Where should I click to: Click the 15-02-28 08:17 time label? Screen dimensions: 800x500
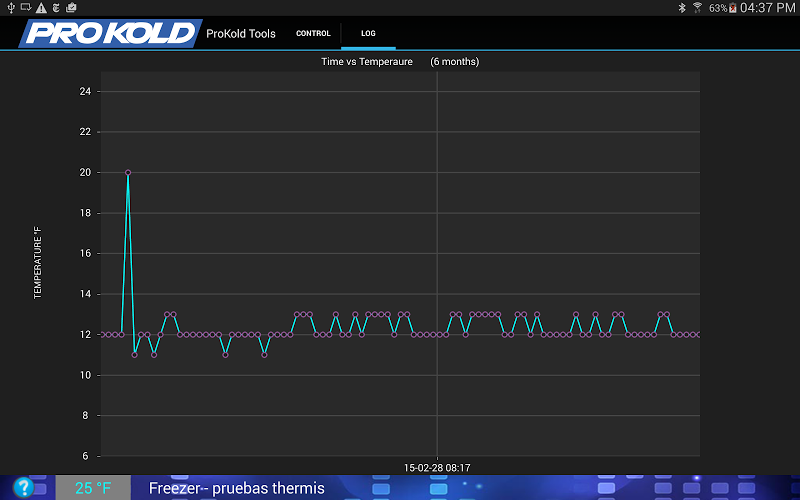(x=437, y=468)
